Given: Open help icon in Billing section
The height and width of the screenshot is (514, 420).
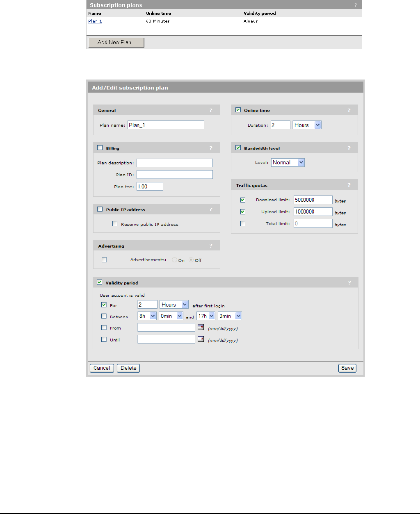Looking at the screenshot, I should [211, 148].
